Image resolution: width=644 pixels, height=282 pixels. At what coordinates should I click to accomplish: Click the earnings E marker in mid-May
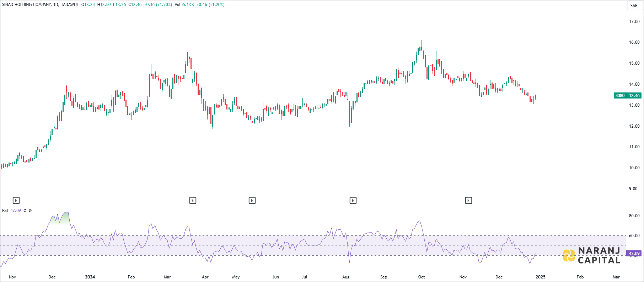[252, 201]
